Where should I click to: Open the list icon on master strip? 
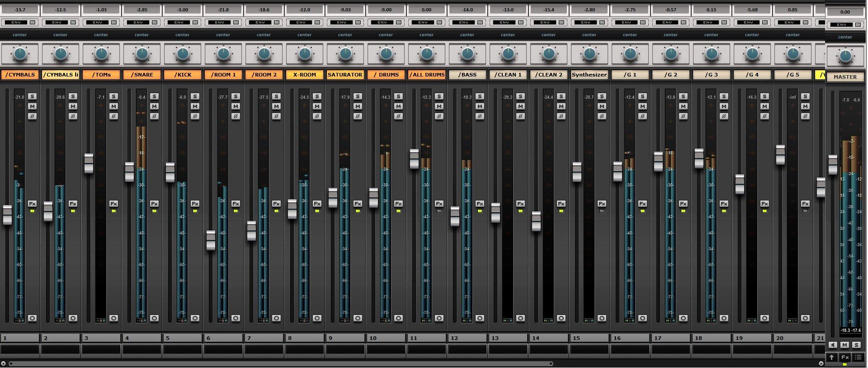tap(858, 357)
